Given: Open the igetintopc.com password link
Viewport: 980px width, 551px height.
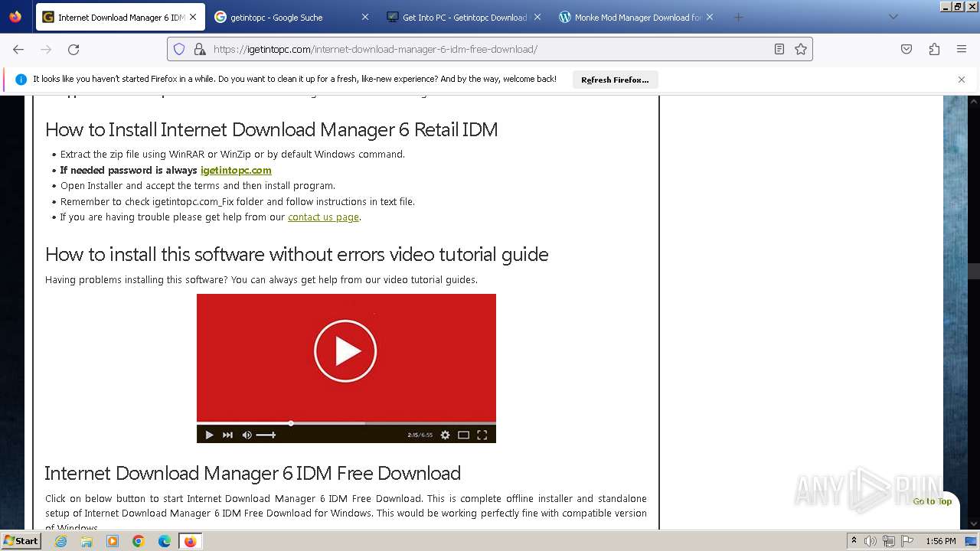Looking at the screenshot, I should (236, 170).
